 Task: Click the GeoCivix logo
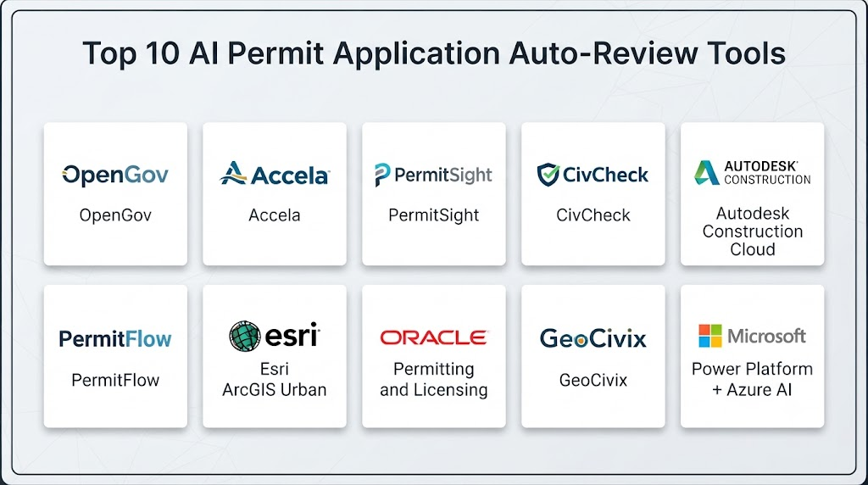(593, 338)
